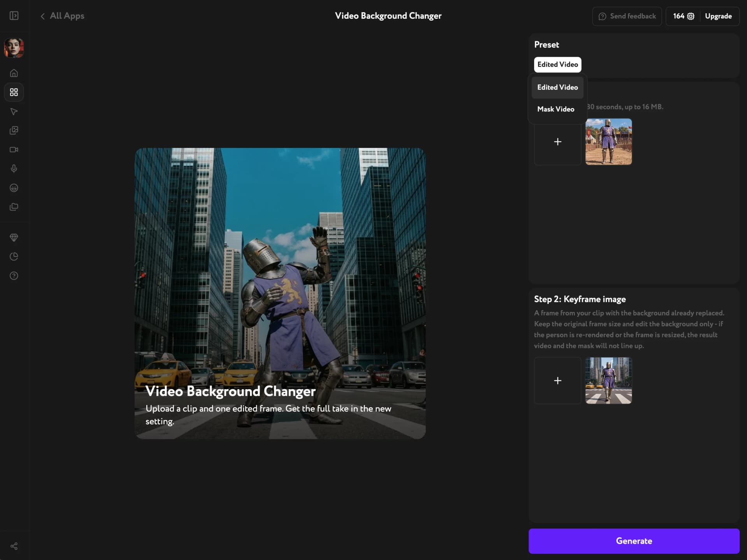Open the Preset Edited Video dropdown
747x560 pixels.
point(558,65)
